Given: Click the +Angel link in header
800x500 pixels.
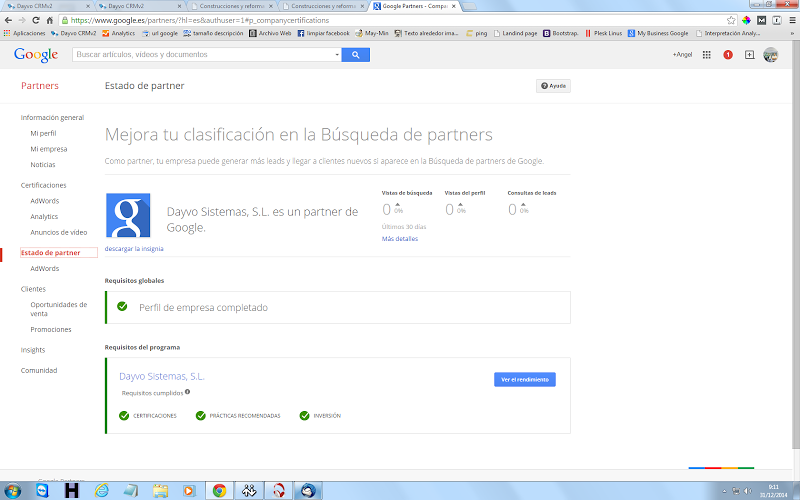Looking at the screenshot, I should coord(682,55).
